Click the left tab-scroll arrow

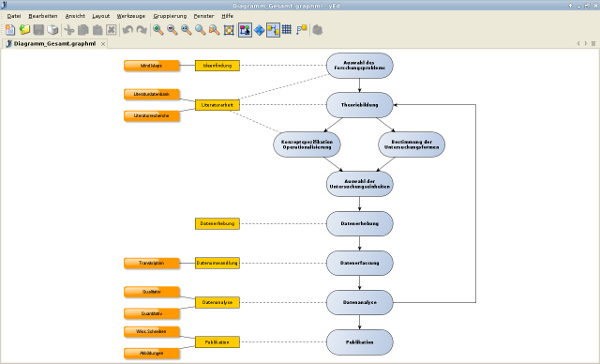(579, 44)
